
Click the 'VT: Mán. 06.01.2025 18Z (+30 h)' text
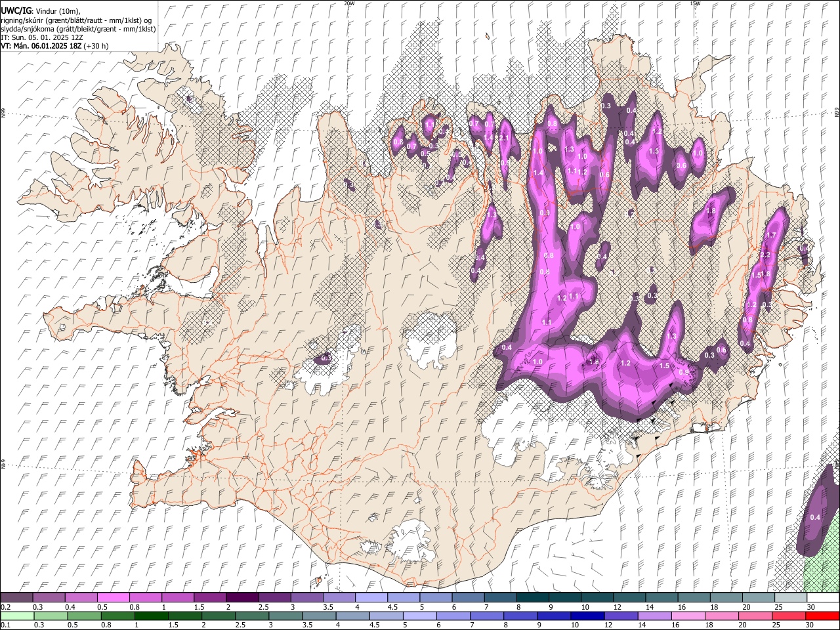click(x=54, y=46)
